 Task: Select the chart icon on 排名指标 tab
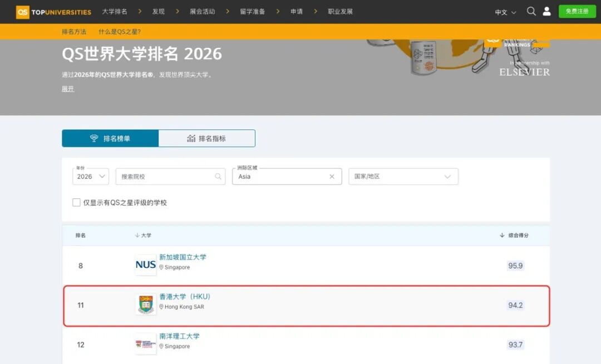tap(193, 138)
